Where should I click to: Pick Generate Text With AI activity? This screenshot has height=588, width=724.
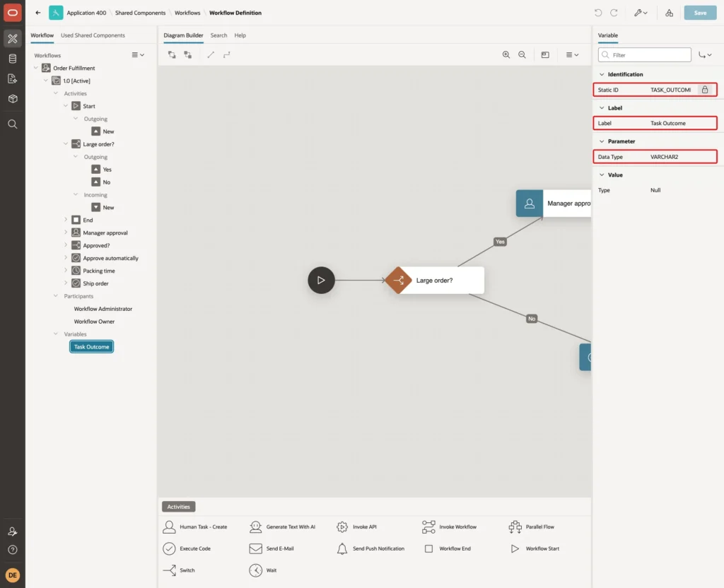tap(282, 527)
